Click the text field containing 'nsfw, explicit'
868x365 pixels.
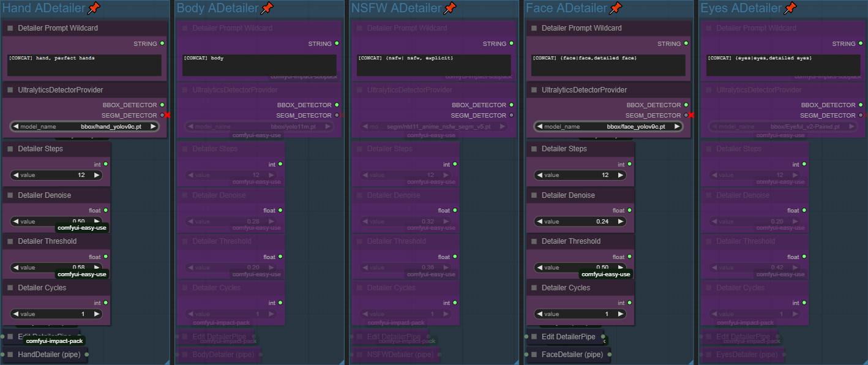click(434, 65)
